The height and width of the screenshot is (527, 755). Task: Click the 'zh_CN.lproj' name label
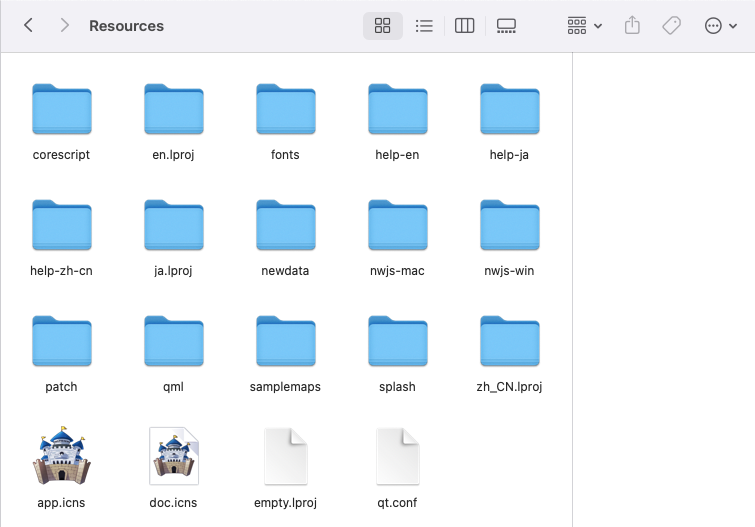pyautogui.click(x=509, y=387)
